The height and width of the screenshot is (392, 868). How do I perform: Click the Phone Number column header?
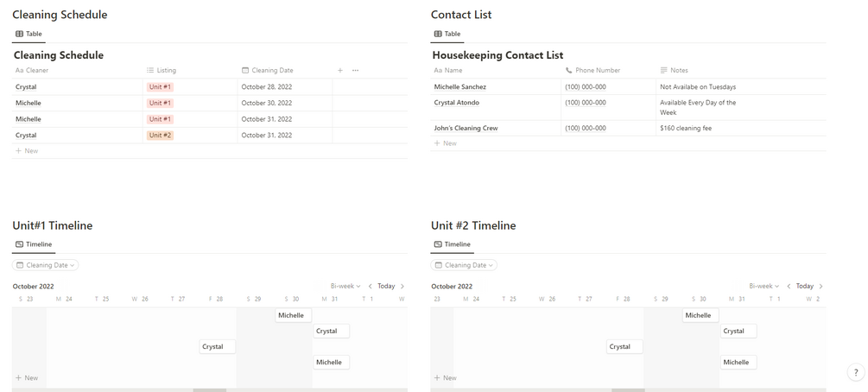click(x=597, y=71)
